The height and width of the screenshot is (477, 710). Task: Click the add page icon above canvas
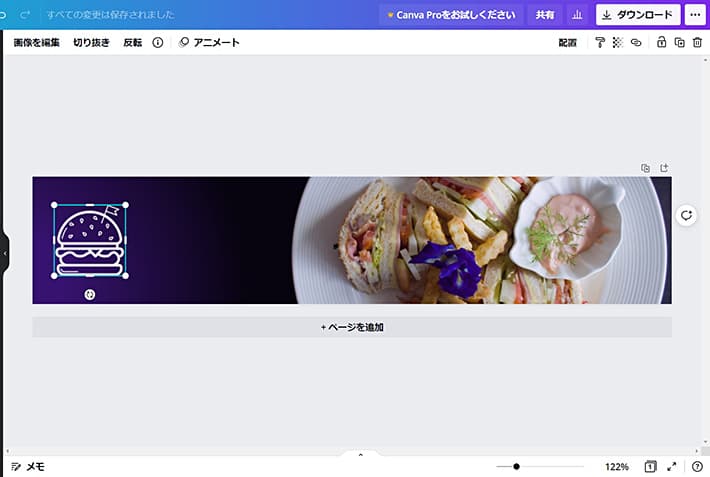coord(664,168)
